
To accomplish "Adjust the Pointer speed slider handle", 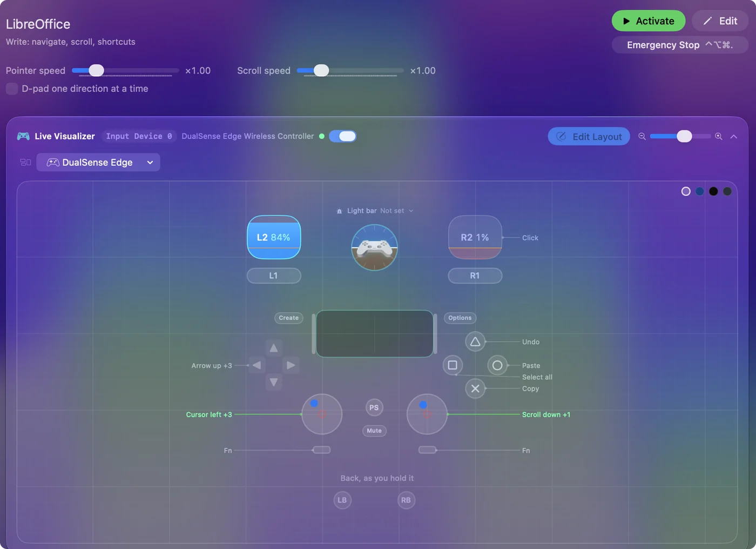I will coord(96,70).
